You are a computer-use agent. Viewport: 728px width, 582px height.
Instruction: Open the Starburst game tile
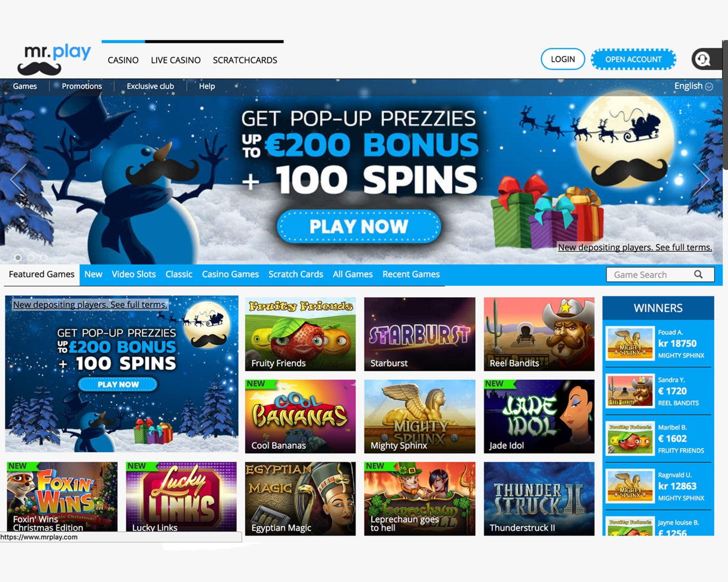[419, 334]
